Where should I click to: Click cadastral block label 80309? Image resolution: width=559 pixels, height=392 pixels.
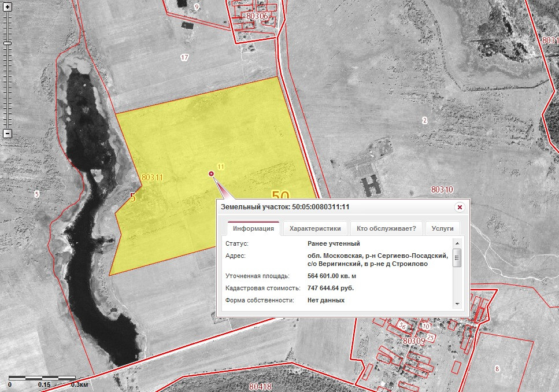(413, 341)
